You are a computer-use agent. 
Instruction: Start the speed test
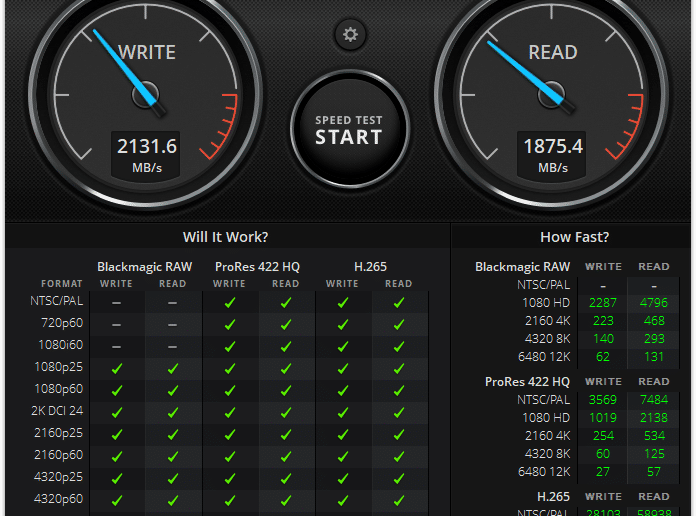coord(349,129)
